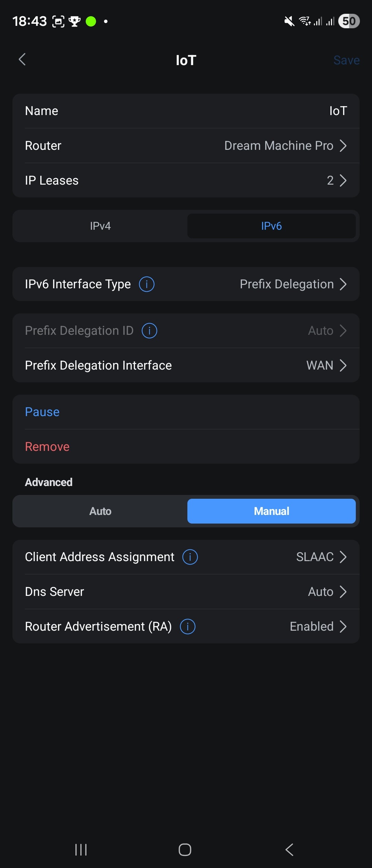Show Prefix Delegation ID info tooltip
Screen dimensions: 372x868
click(x=149, y=331)
